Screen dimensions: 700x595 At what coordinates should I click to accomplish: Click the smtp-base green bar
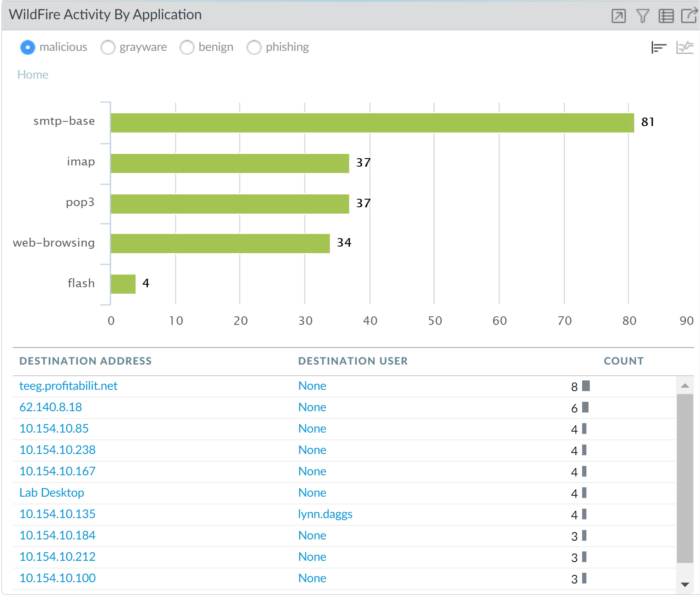[372, 123]
